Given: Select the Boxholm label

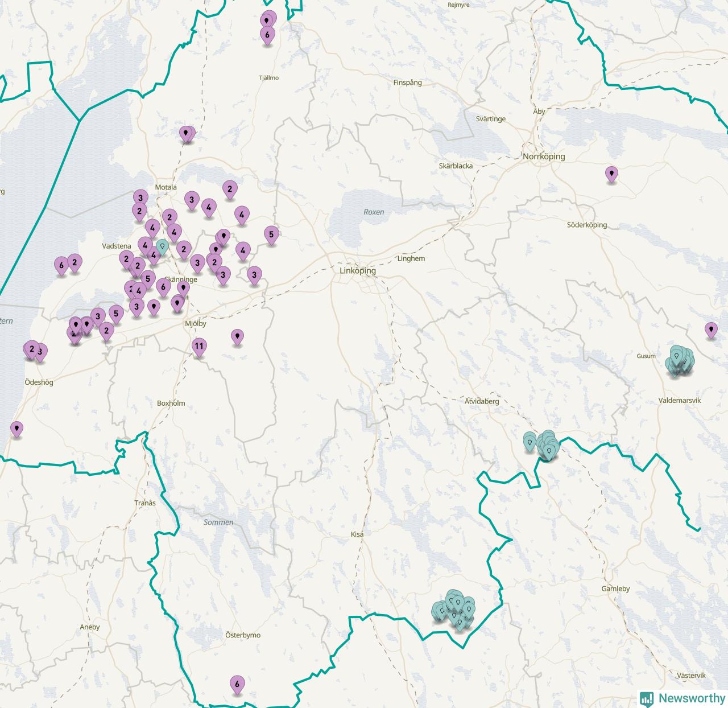Looking at the screenshot, I should coord(171,404).
